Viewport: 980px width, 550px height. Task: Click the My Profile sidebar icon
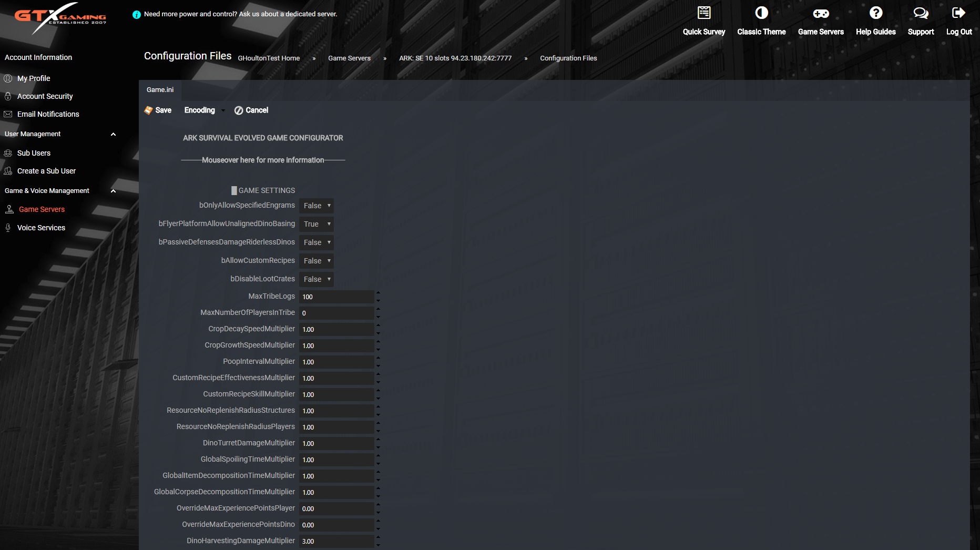click(8, 78)
